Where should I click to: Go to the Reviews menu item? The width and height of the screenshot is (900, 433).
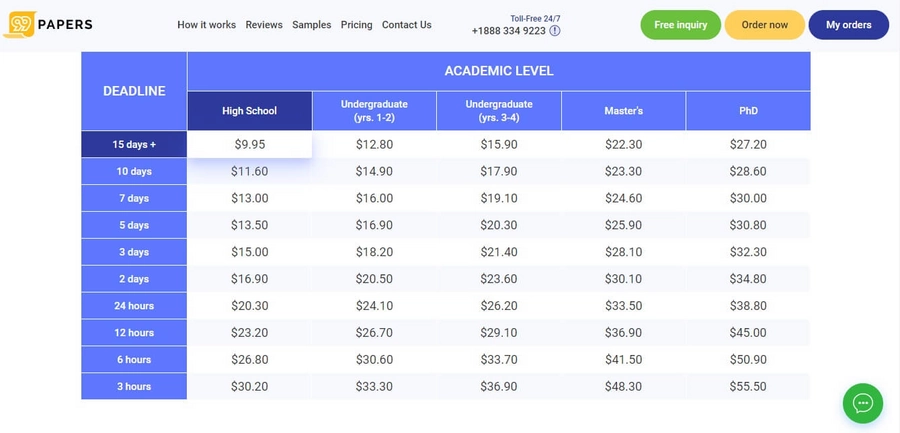point(264,25)
